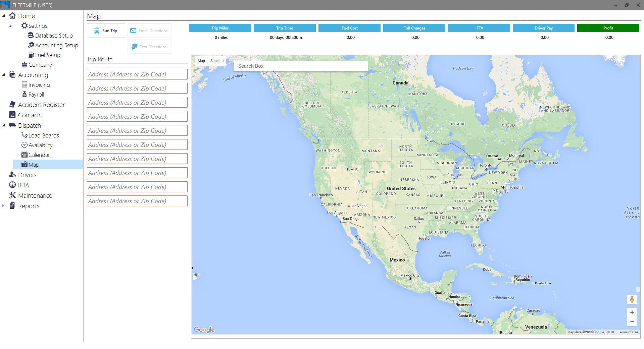This screenshot has width=644, height=349.
Task: Click the Calendar grid icon
Action: coord(24,155)
